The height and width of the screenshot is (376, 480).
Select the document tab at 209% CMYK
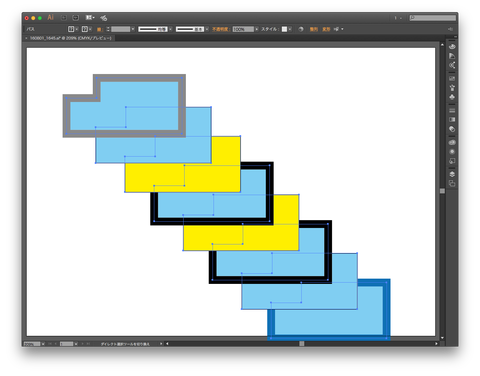(x=70, y=38)
